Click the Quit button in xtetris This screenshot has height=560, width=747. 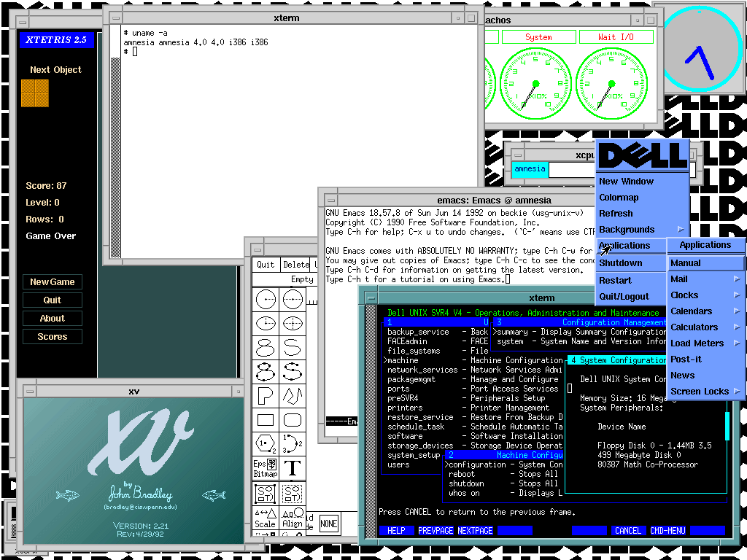(x=53, y=300)
